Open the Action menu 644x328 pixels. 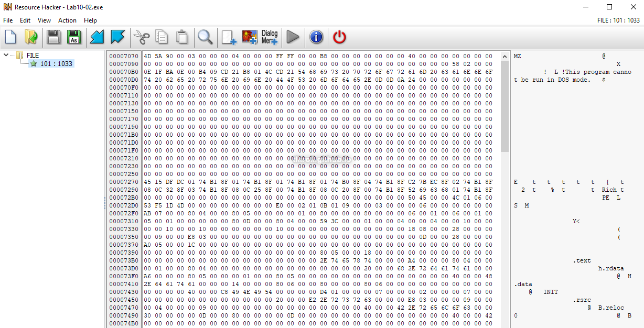67,20
